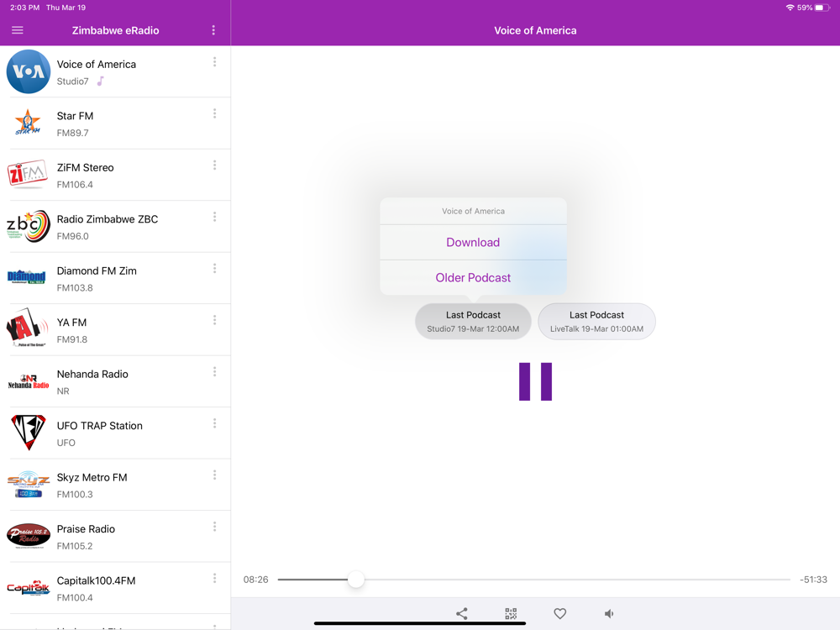The width and height of the screenshot is (840, 630).
Task: Open more options for Radio Zimbabwe ZBC
Action: [215, 217]
